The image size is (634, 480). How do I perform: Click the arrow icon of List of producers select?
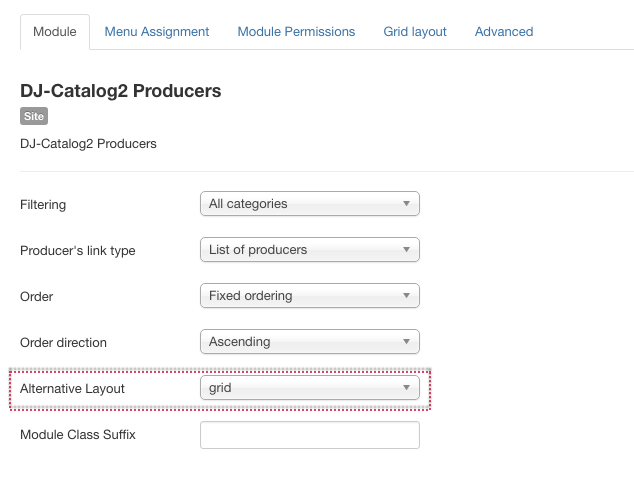point(406,250)
